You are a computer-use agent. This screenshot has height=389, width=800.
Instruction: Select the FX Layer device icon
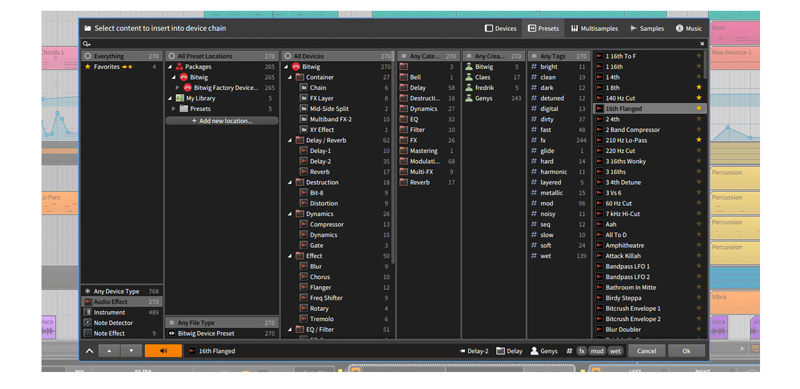[304, 99]
